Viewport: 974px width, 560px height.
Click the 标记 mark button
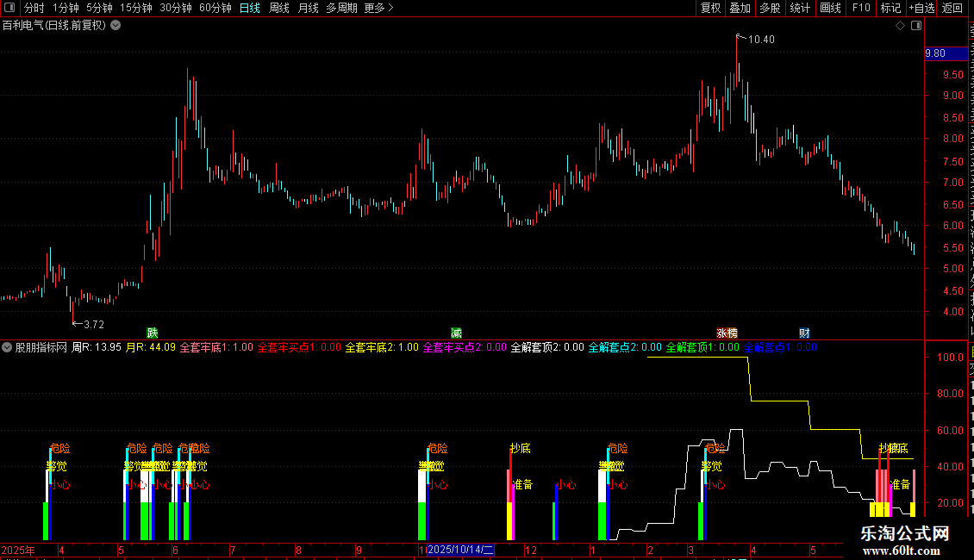[890, 8]
